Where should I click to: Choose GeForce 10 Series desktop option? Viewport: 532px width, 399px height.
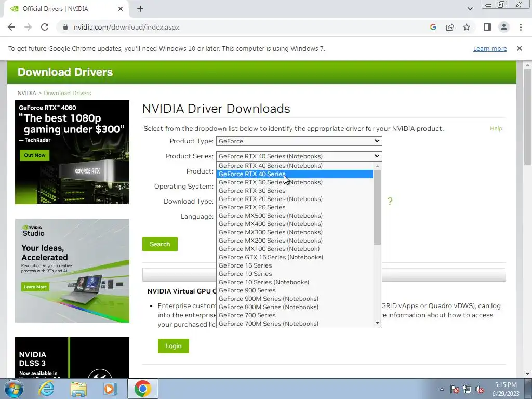pyautogui.click(x=295, y=273)
